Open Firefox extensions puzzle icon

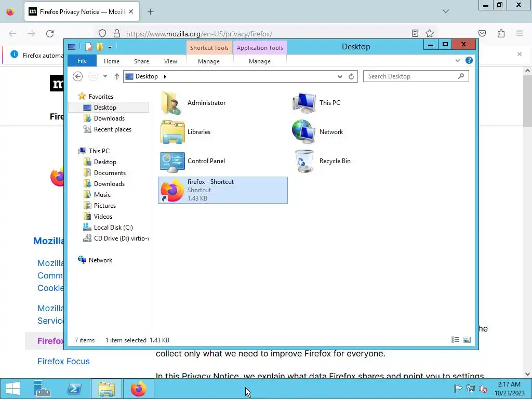pos(501,33)
